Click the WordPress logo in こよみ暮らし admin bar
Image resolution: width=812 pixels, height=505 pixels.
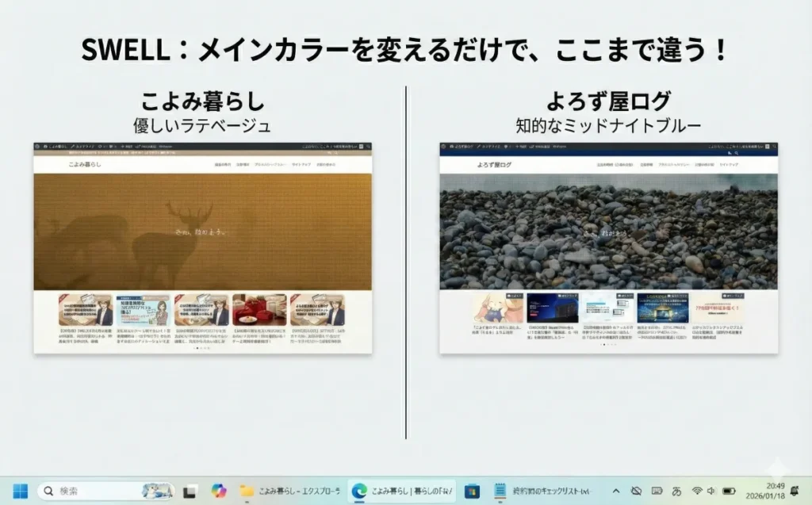tap(36, 147)
